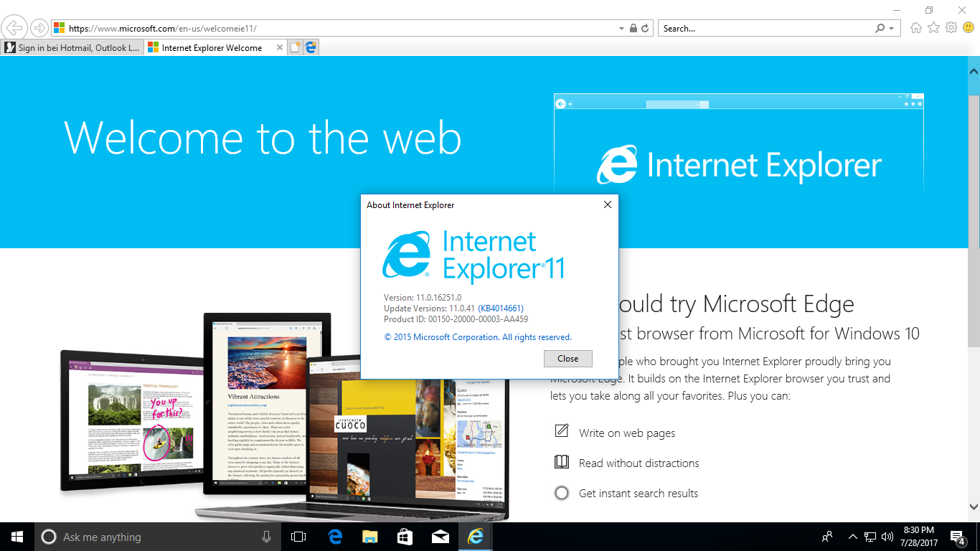Send feedback via the smiley face icon
The width and height of the screenshot is (980, 551).
pyautogui.click(x=969, y=28)
